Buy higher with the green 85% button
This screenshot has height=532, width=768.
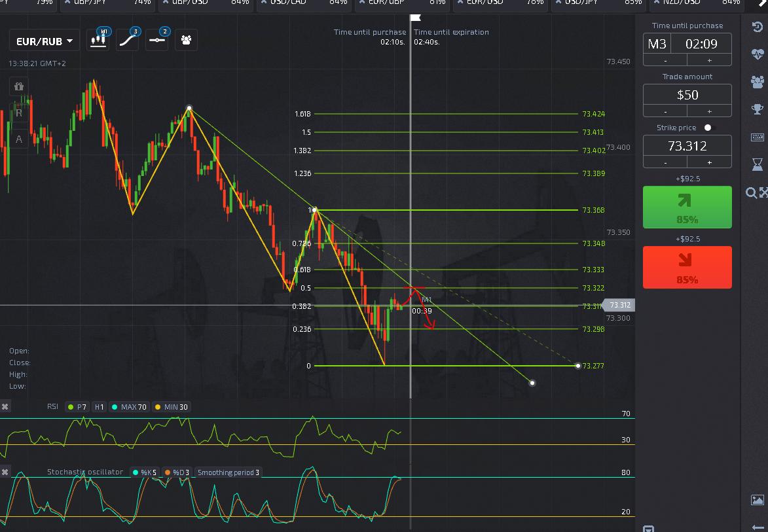[x=687, y=207]
